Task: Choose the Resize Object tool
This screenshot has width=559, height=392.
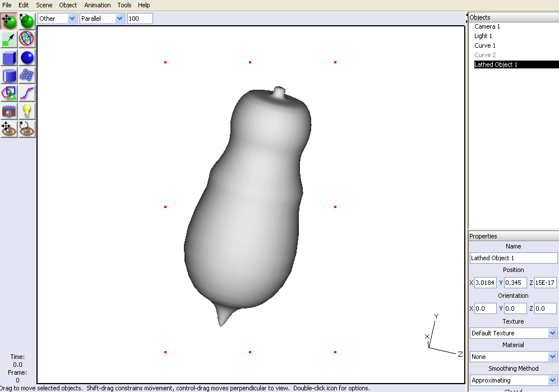Action: (x=9, y=39)
